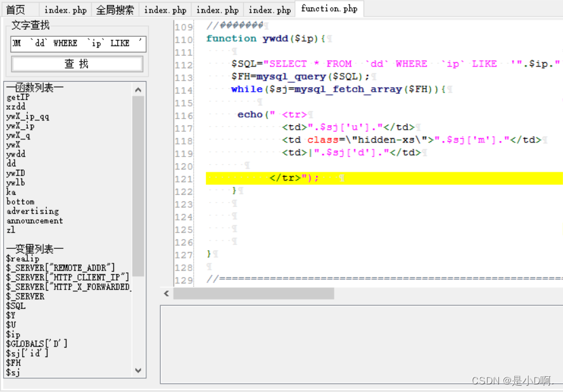Select $SQL in the variable list
The image size is (563, 392).
[x=16, y=306]
